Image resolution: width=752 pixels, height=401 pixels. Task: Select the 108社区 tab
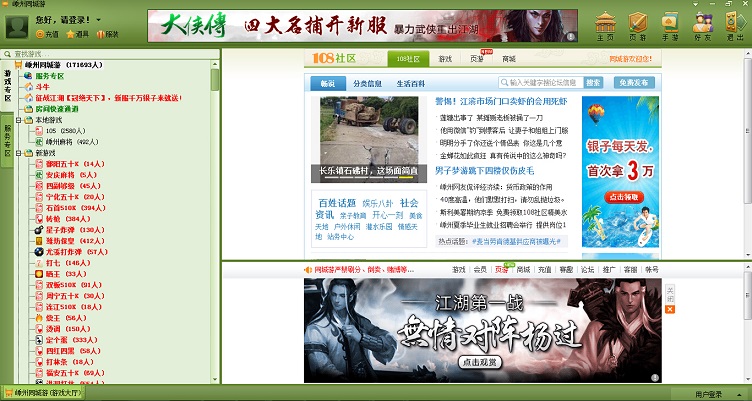pos(408,59)
